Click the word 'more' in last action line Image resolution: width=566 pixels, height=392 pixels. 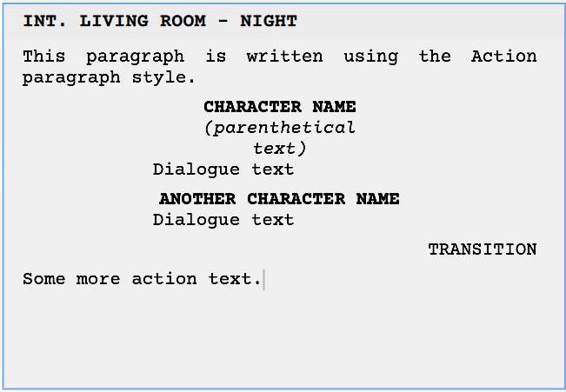point(98,279)
